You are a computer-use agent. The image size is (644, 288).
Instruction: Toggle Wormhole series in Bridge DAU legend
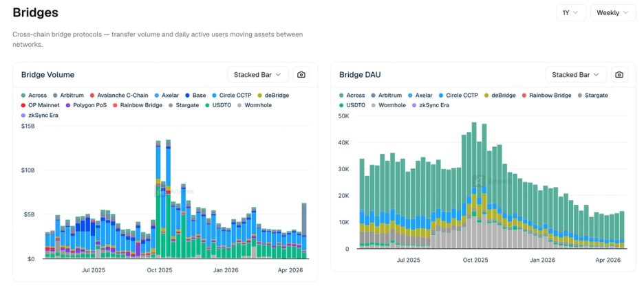(391, 105)
